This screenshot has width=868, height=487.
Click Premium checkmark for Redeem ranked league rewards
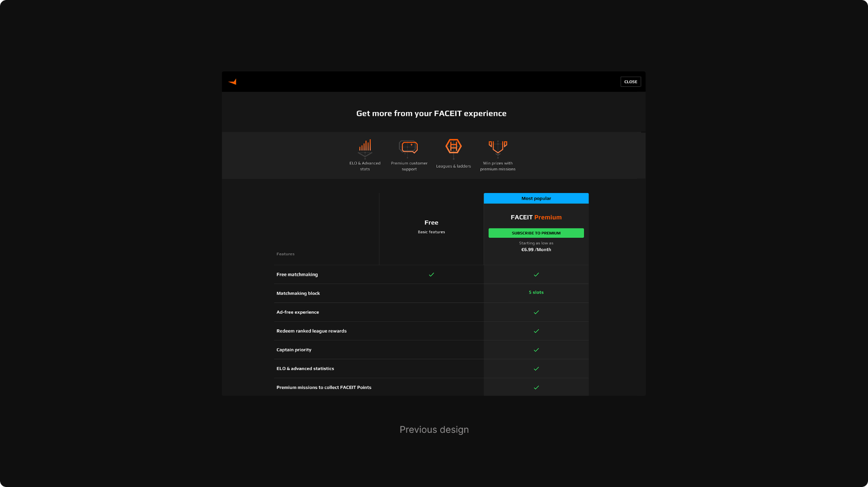[536, 331]
